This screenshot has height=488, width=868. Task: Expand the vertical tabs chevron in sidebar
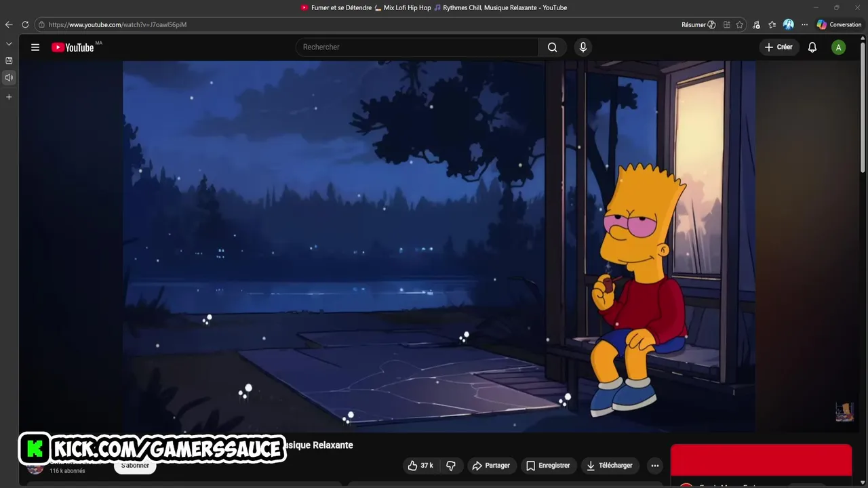click(9, 44)
